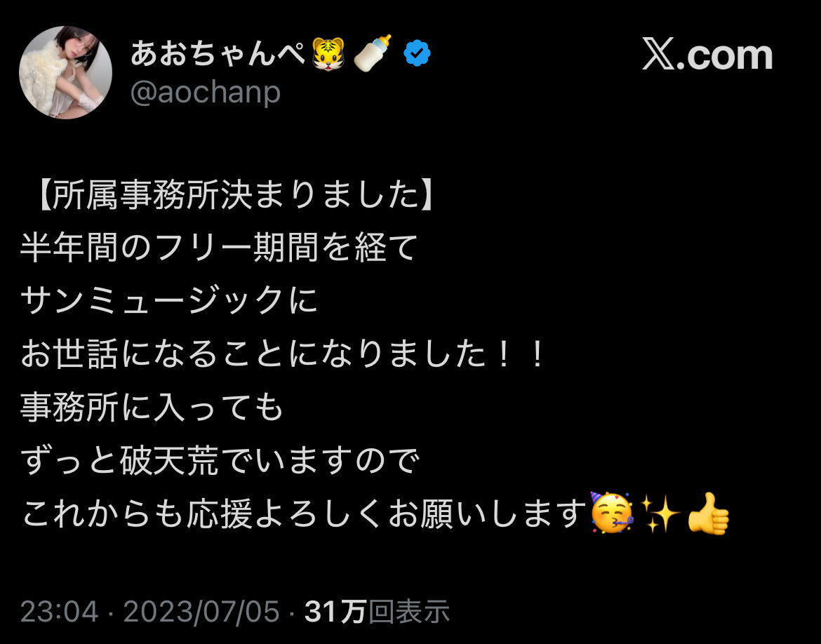Click the party face emoji
This screenshot has width=821, height=644.
(612, 513)
